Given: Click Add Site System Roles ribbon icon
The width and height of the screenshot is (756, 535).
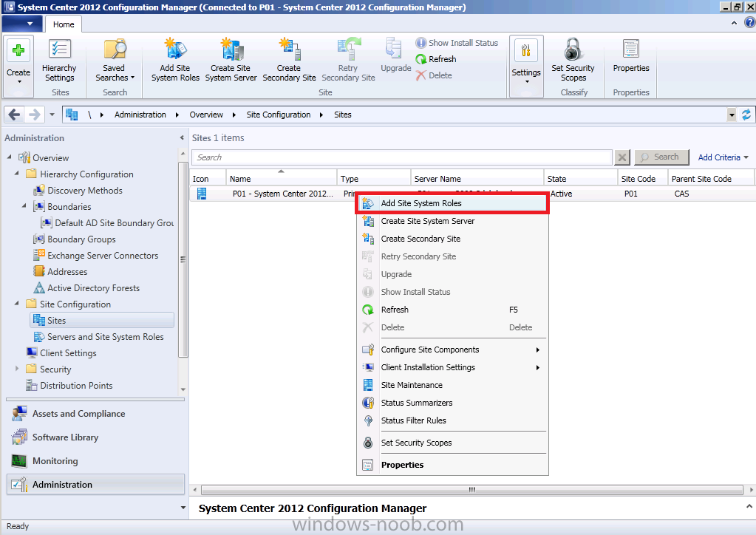Looking at the screenshot, I should (175, 60).
